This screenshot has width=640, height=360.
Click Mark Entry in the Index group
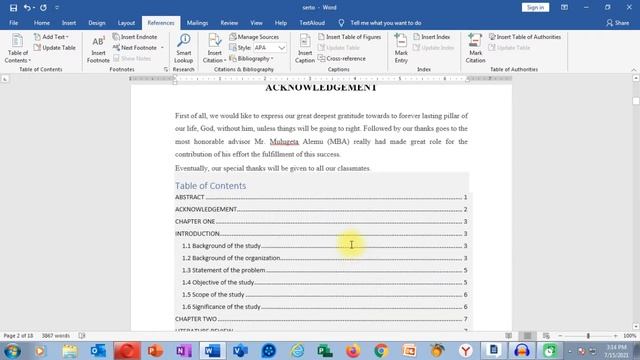click(401, 49)
